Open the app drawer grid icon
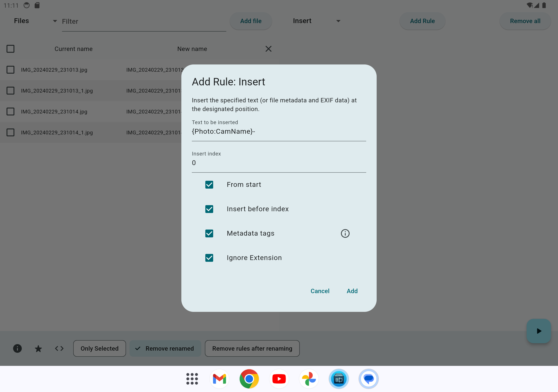The height and width of the screenshot is (392, 558). click(192, 379)
